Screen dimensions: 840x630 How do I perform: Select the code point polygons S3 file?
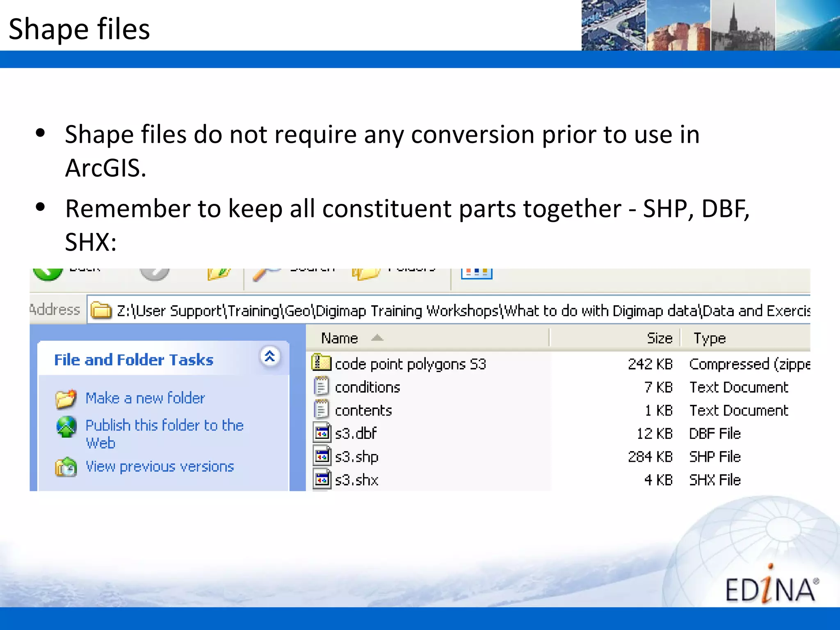pyautogui.click(x=410, y=364)
